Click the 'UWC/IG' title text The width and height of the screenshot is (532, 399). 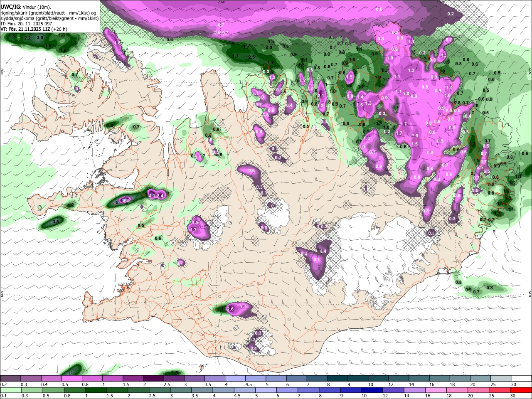click(10, 7)
